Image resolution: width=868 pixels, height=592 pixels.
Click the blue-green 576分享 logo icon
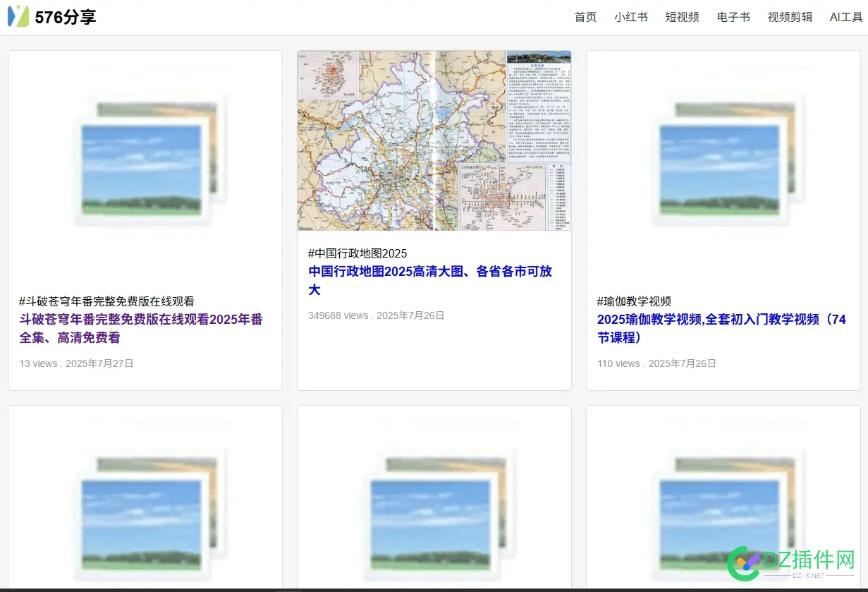point(18,15)
